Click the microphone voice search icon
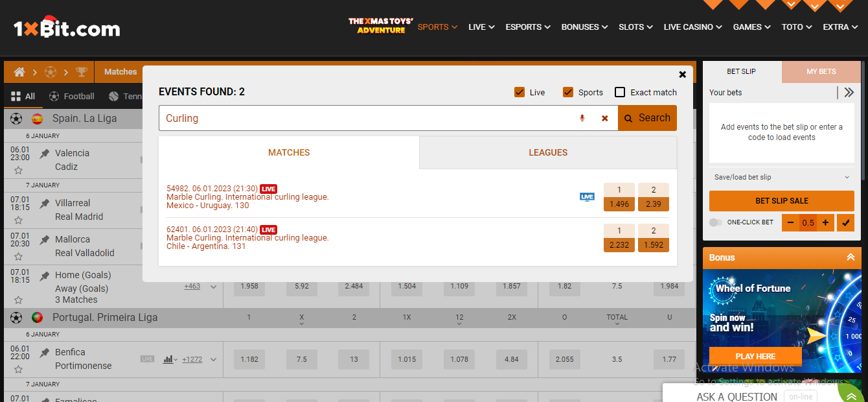The width and height of the screenshot is (868, 402). click(x=582, y=118)
